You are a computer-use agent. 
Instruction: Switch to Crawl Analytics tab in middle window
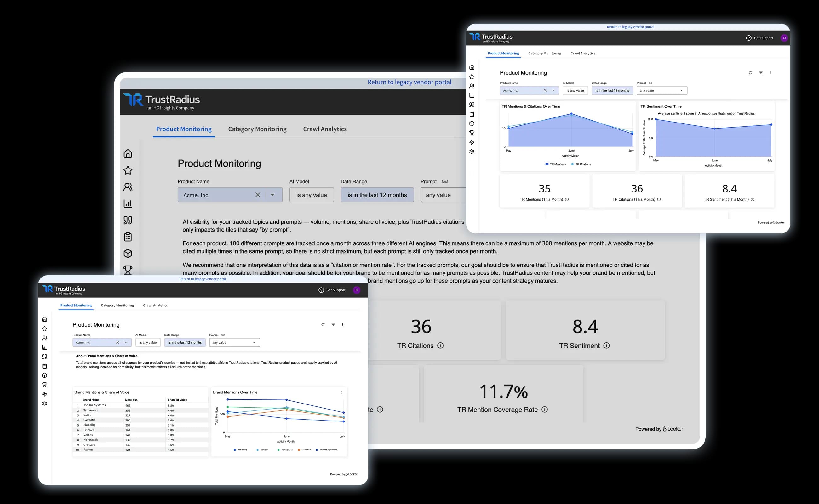point(325,129)
